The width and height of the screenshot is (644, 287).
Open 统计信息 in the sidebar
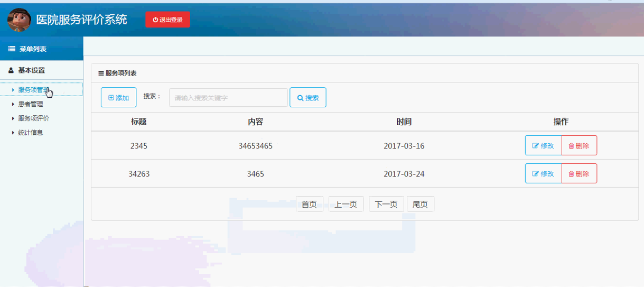31,133
